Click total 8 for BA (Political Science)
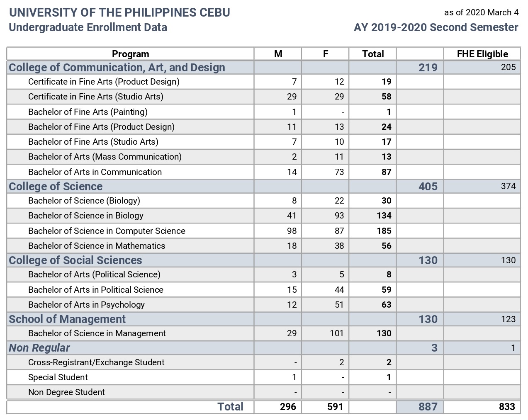This screenshot has width=528, height=420. click(389, 274)
